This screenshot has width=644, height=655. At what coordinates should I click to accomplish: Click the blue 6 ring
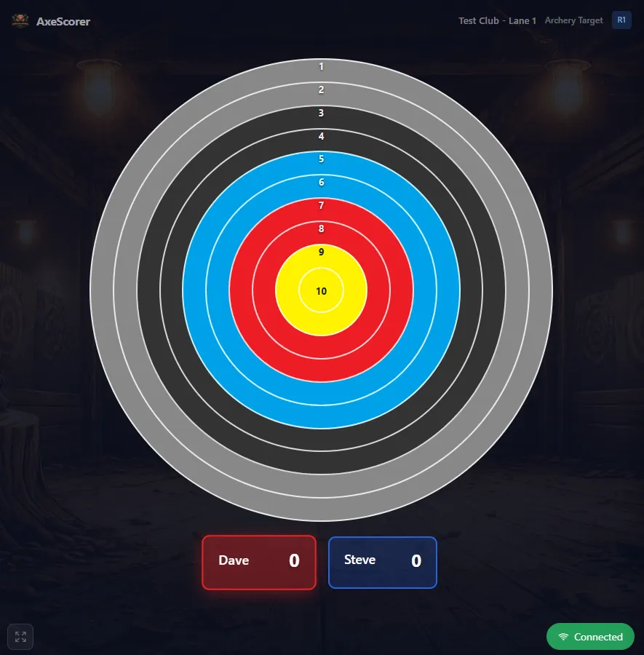click(x=321, y=182)
